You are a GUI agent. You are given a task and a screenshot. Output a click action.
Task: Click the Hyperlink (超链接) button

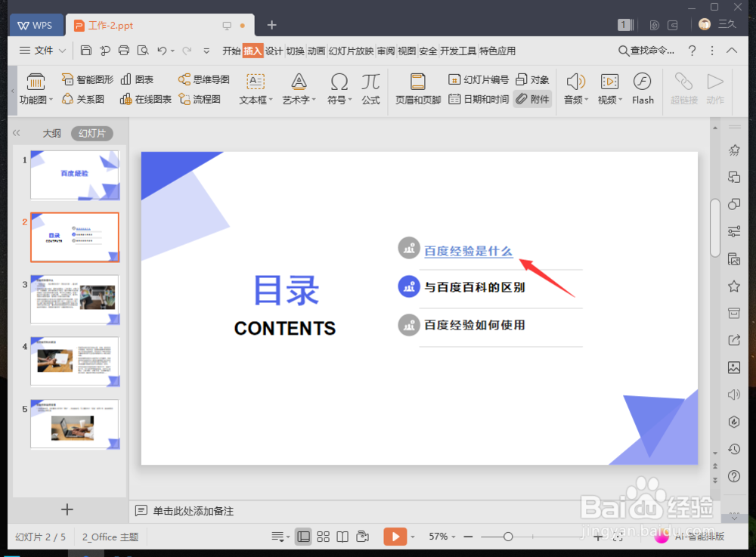click(684, 89)
